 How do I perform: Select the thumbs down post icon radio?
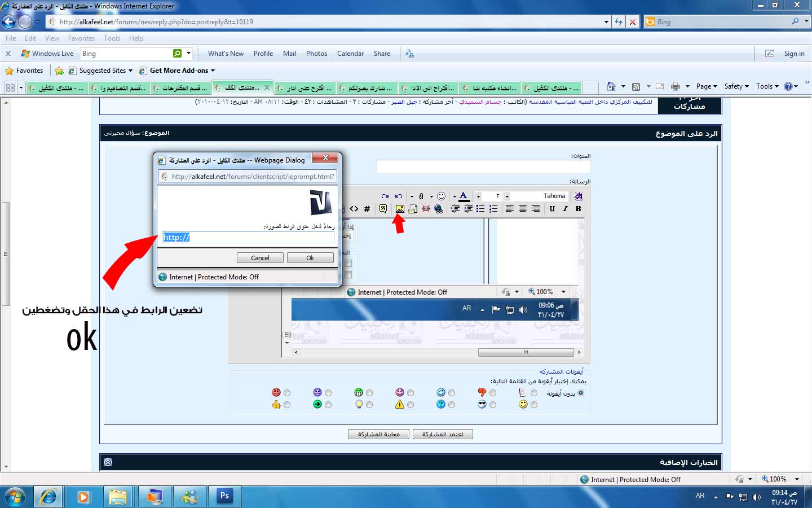[x=493, y=393]
